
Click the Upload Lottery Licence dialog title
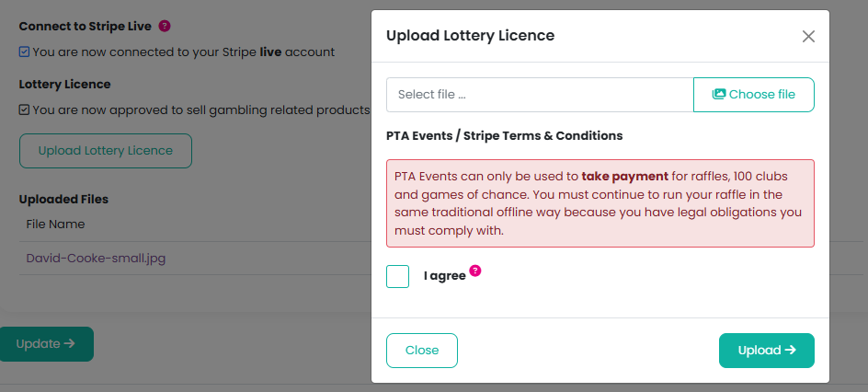[470, 36]
